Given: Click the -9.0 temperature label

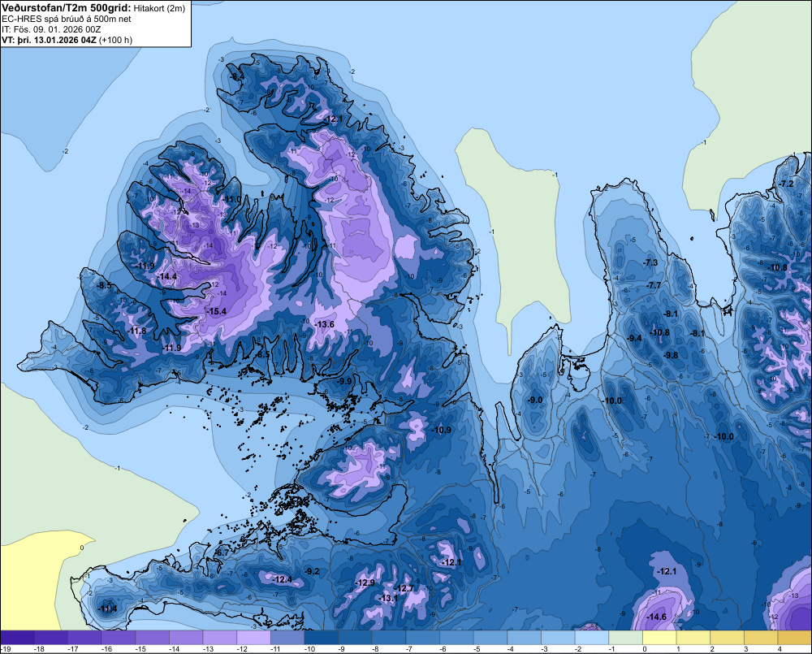Looking at the screenshot, I should 535,400.
